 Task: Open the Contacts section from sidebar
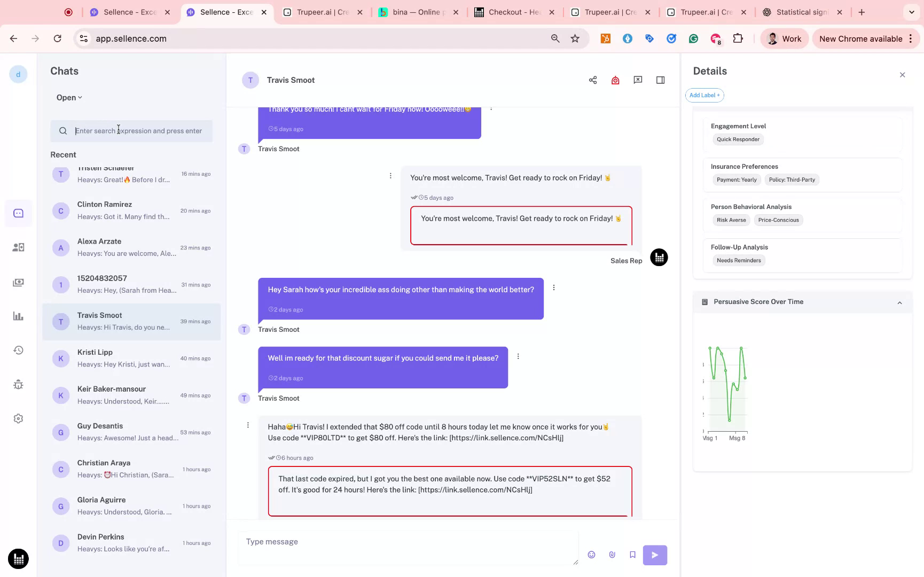pos(18,247)
